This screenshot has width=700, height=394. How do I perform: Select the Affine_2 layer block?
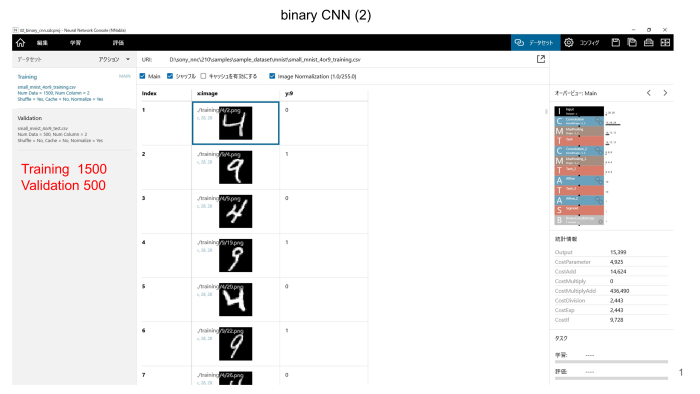(579, 200)
